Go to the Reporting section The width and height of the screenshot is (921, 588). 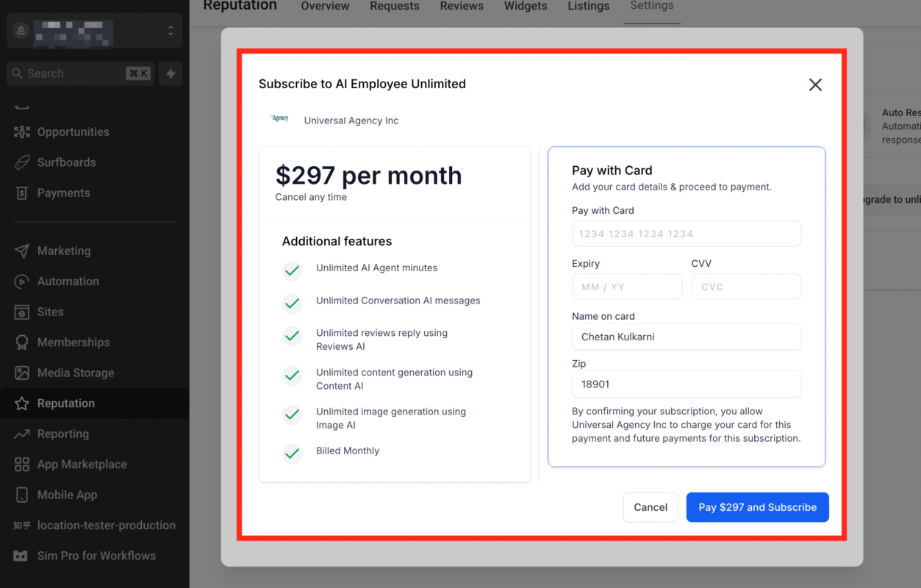tap(61, 434)
